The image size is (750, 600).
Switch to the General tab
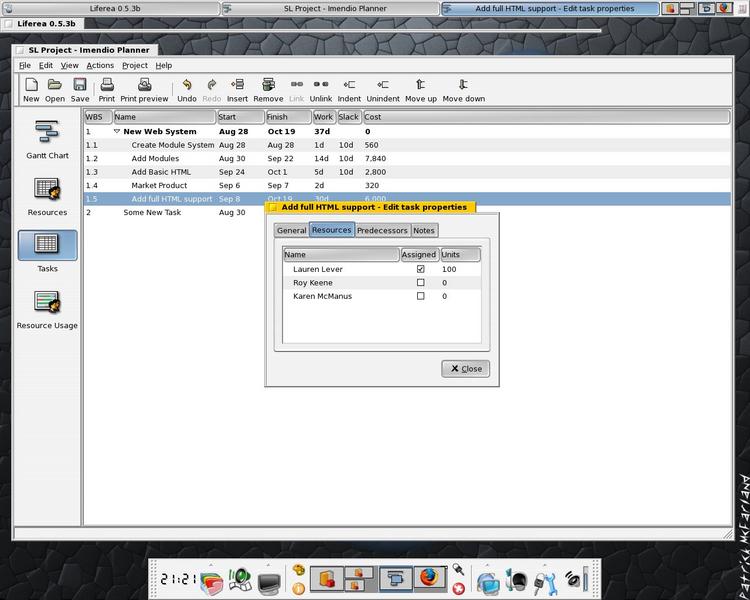pyautogui.click(x=291, y=230)
